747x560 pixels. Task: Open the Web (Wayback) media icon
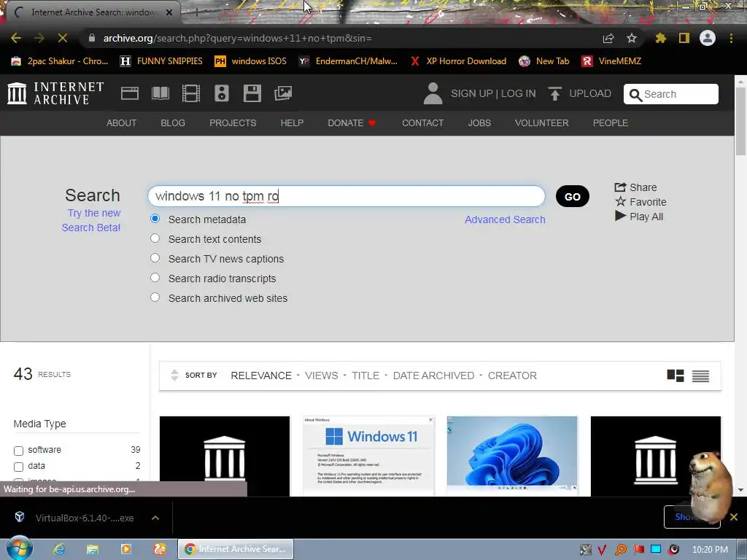point(130,93)
